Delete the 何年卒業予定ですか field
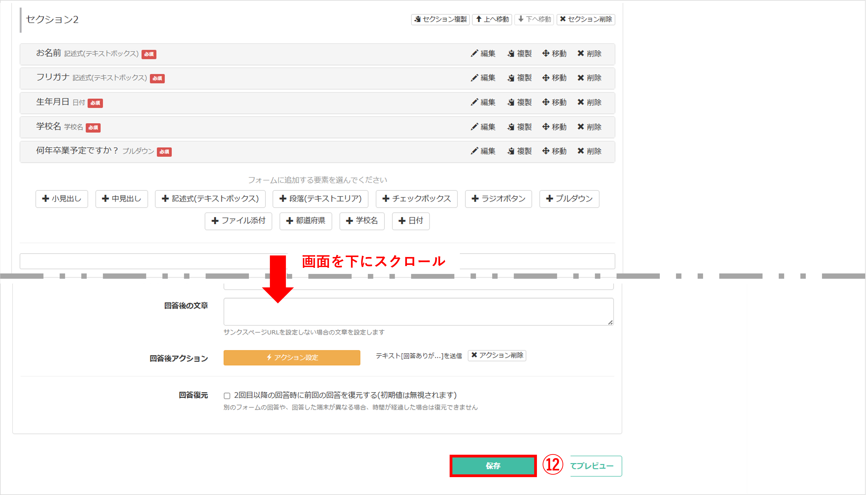This screenshot has height=495, width=868. pyautogui.click(x=589, y=151)
